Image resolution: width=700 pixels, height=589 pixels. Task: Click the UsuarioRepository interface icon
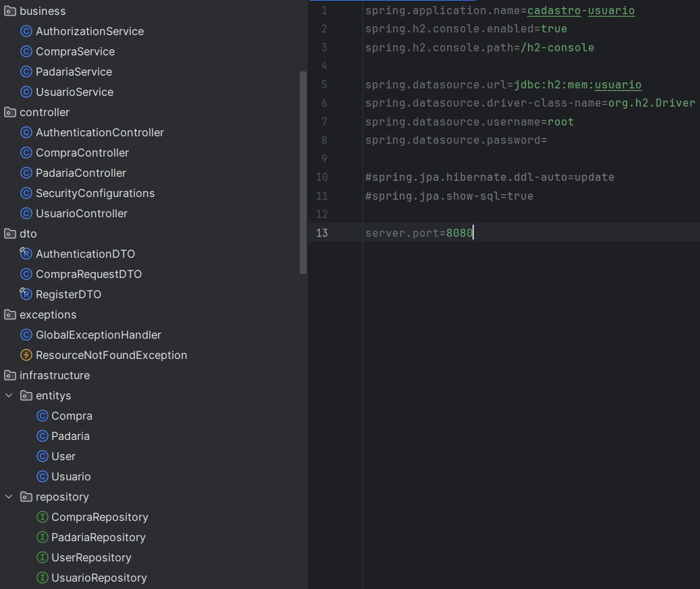point(42,578)
